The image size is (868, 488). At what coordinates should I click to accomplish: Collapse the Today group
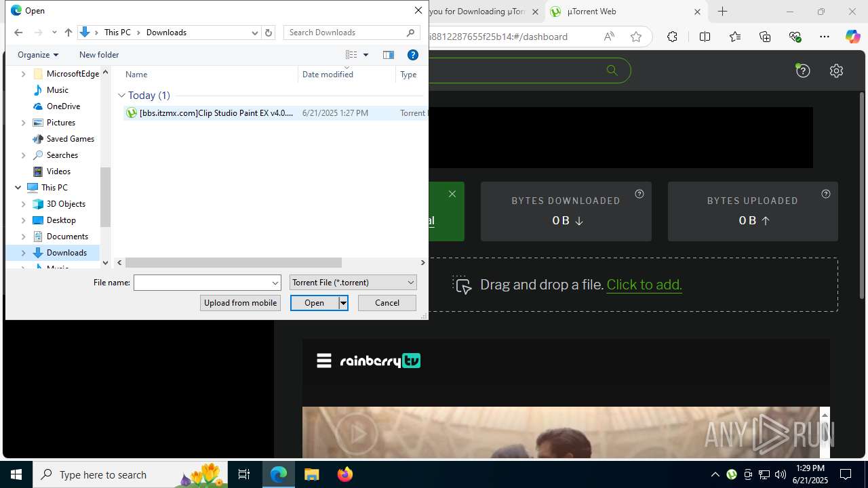[x=121, y=96]
